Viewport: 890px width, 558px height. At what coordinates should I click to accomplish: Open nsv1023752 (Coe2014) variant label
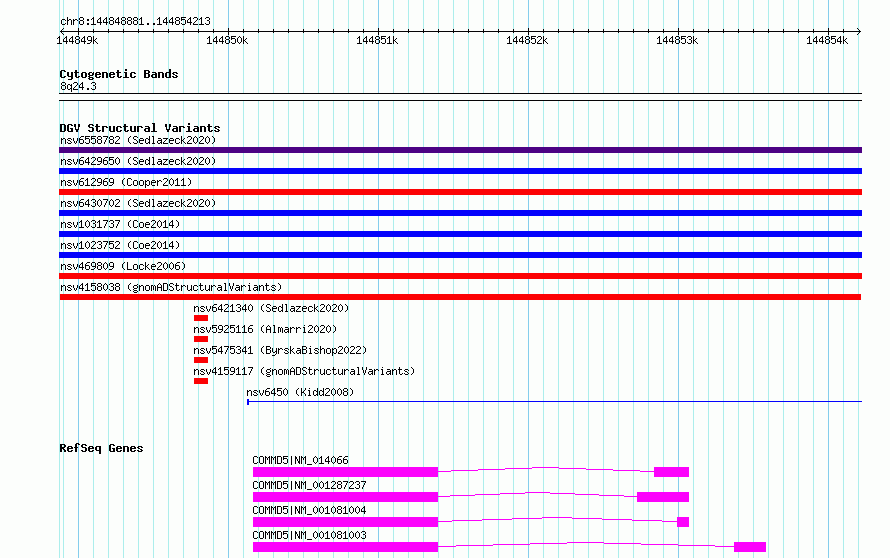(x=120, y=245)
